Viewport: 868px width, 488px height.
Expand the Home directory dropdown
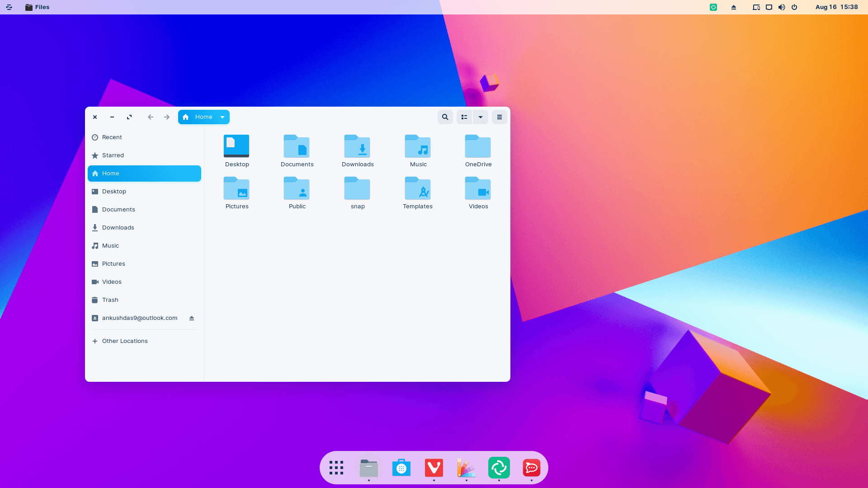point(222,117)
